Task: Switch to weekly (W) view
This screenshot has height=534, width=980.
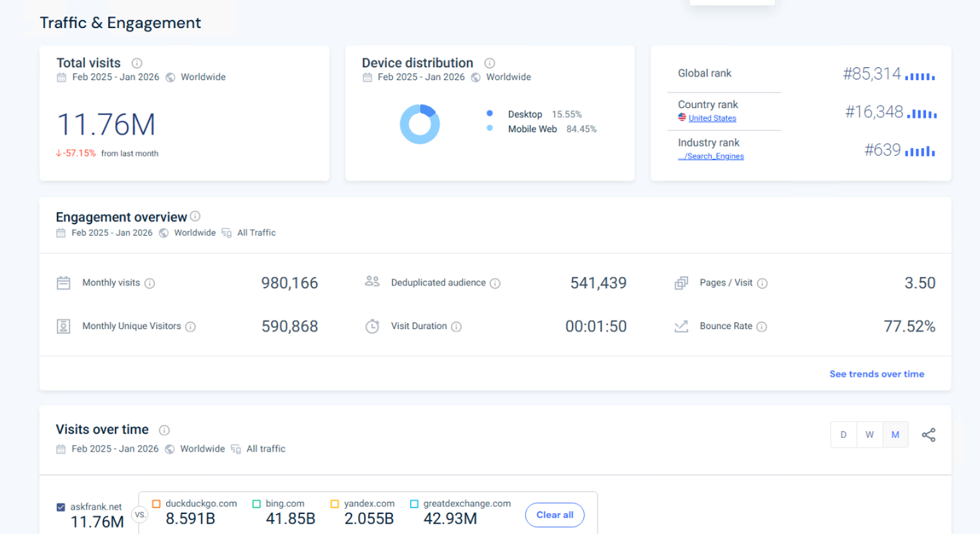Action: click(x=869, y=435)
